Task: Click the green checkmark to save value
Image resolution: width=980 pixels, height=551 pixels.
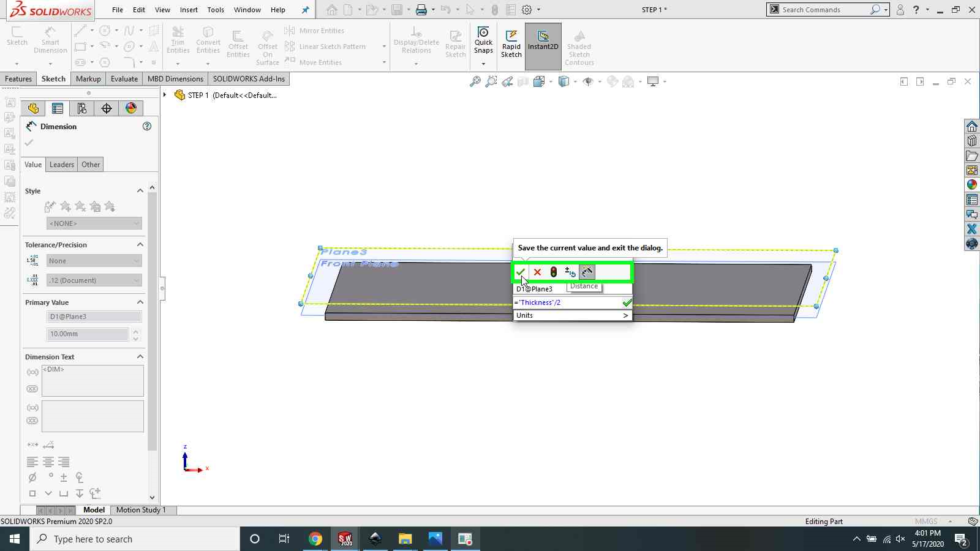Action: [520, 272]
